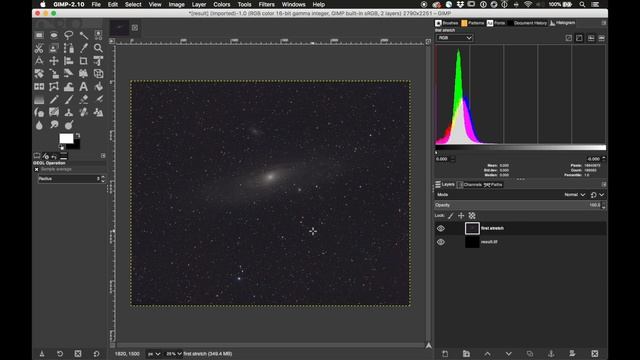Select the Pencil tool

click(x=53, y=99)
